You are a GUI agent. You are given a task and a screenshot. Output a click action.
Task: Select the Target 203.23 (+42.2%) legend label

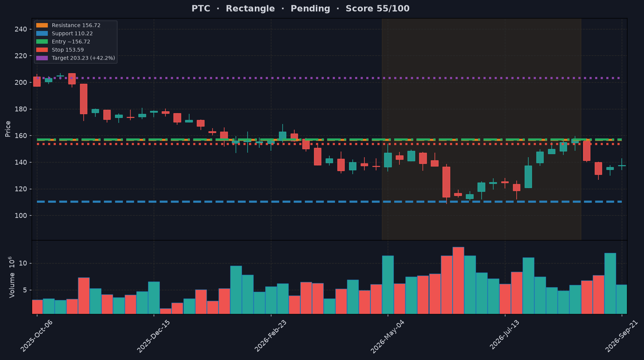coord(83,58)
